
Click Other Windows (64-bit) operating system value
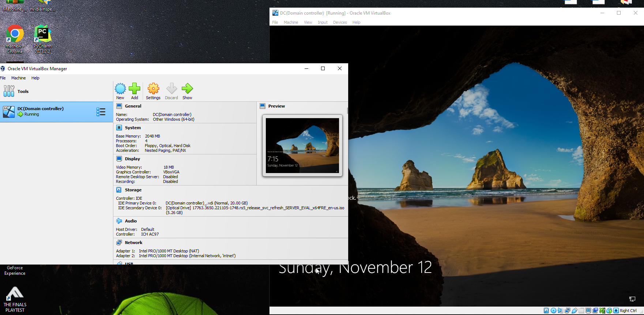(173, 119)
